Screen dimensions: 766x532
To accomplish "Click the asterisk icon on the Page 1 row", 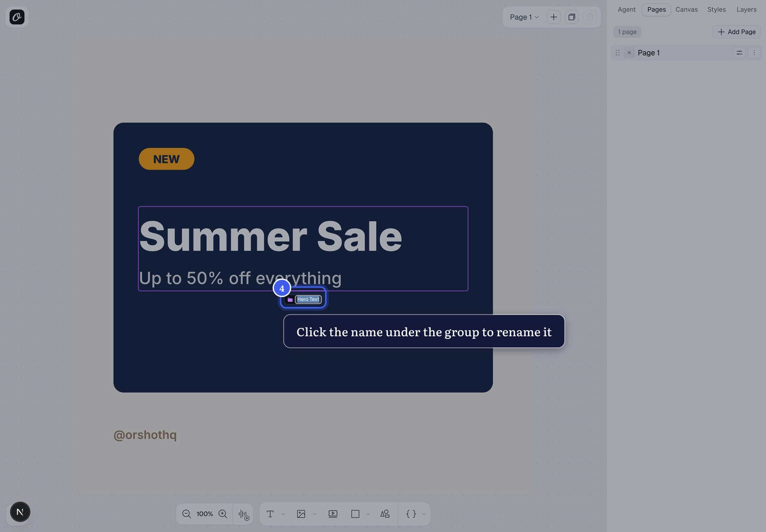I will pyautogui.click(x=629, y=53).
